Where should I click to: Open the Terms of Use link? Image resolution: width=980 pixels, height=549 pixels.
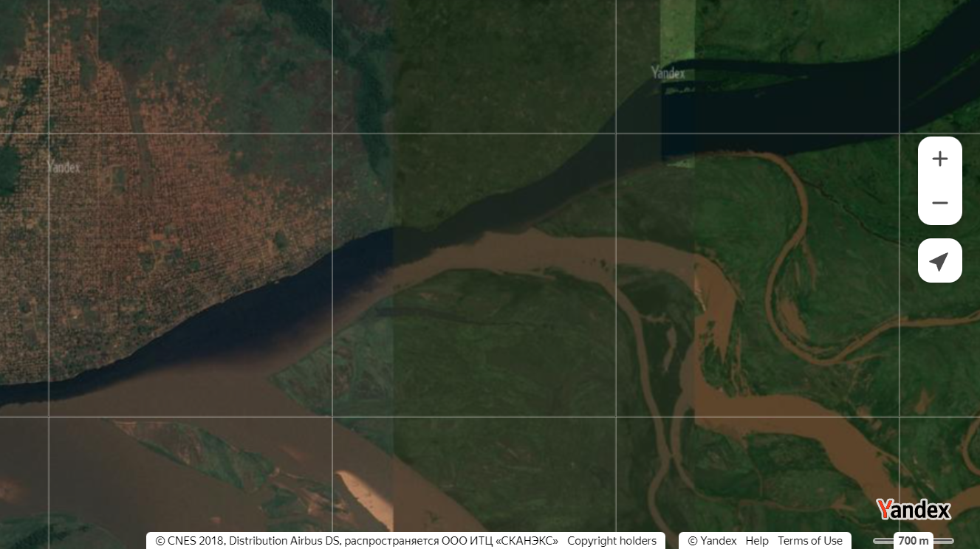point(809,541)
